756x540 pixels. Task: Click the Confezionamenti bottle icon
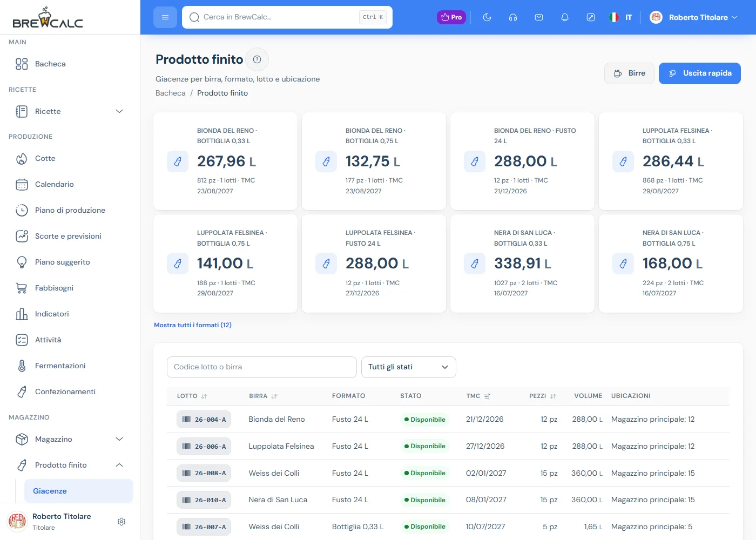point(22,391)
